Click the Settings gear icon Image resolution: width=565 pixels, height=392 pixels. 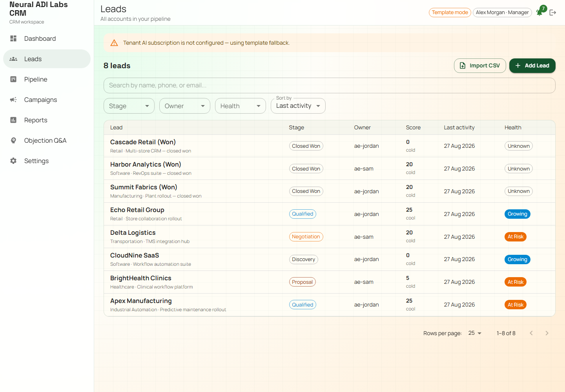point(13,161)
